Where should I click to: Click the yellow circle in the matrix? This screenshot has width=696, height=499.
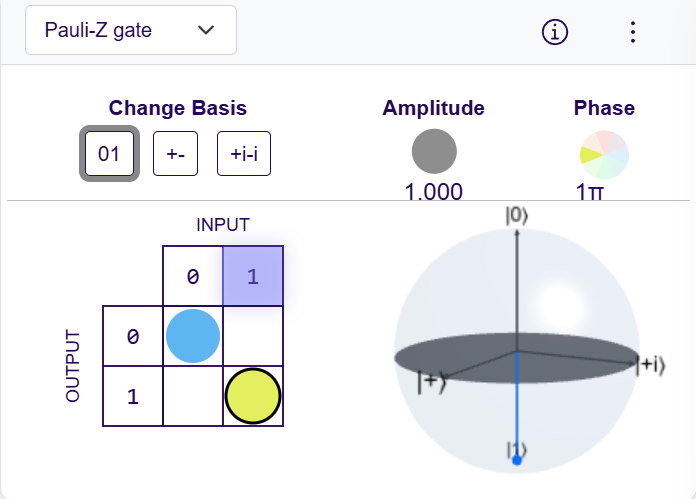pos(253,396)
